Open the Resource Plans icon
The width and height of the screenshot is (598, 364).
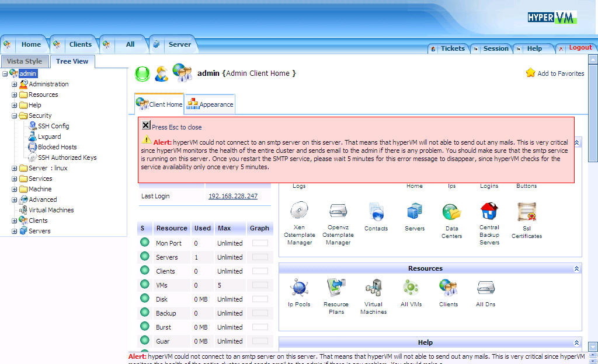tap(336, 288)
